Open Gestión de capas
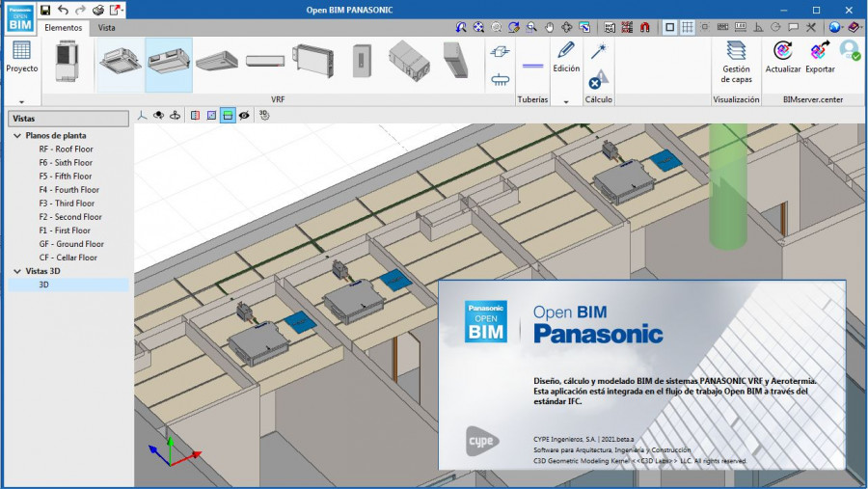The image size is (868, 489). pos(736,63)
